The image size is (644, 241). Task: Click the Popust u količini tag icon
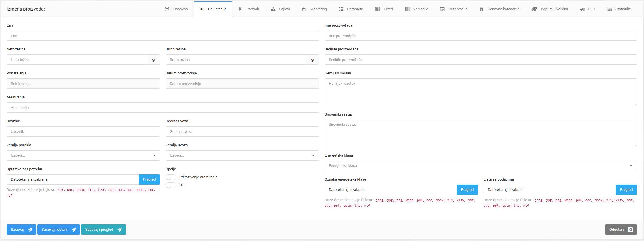coord(534,9)
